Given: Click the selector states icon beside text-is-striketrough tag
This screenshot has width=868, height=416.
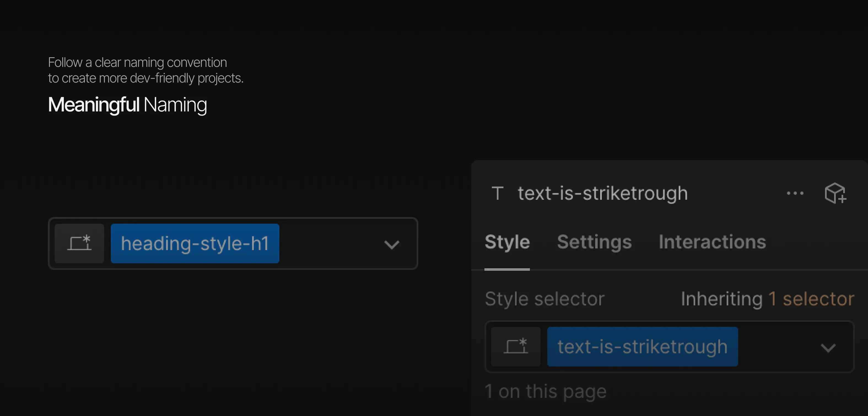Looking at the screenshot, I should pyautogui.click(x=516, y=347).
